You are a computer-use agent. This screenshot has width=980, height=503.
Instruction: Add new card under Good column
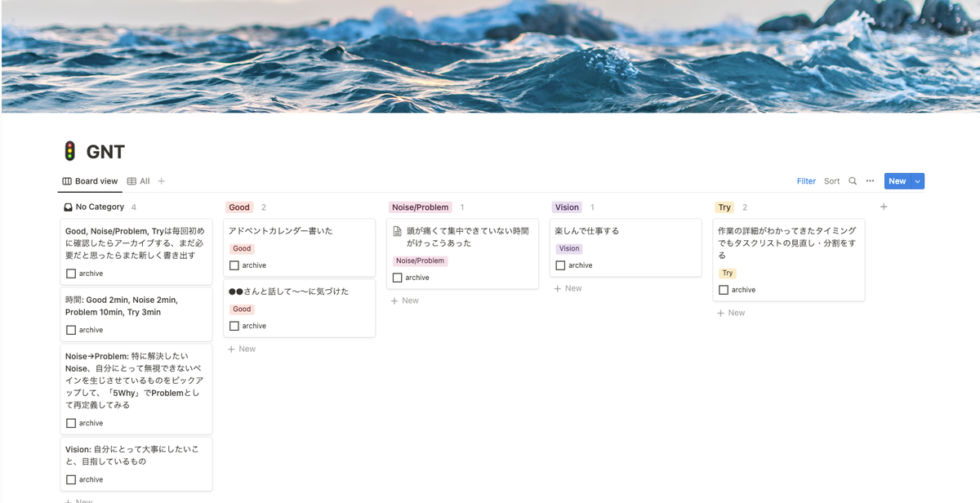point(242,349)
